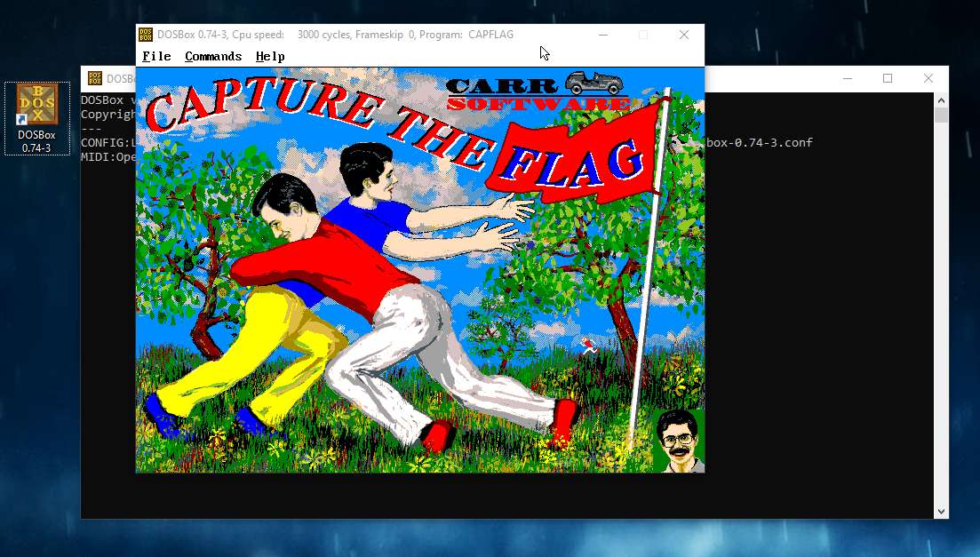Click the DOSBox icon in the rear status window
The image size is (980, 557).
click(95, 78)
